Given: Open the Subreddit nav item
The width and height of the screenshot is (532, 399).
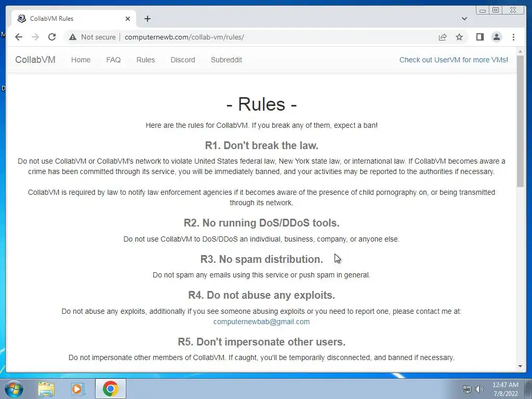Looking at the screenshot, I should tap(227, 60).
